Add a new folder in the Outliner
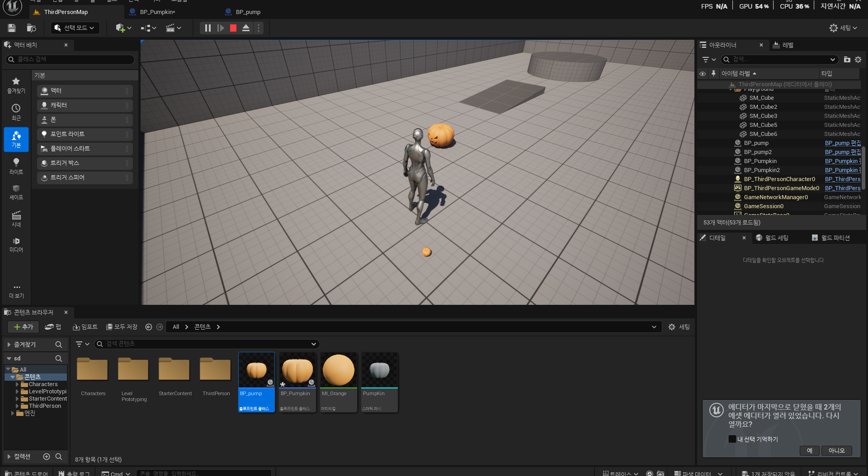Viewport: 868px width, 476px height. [847, 60]
